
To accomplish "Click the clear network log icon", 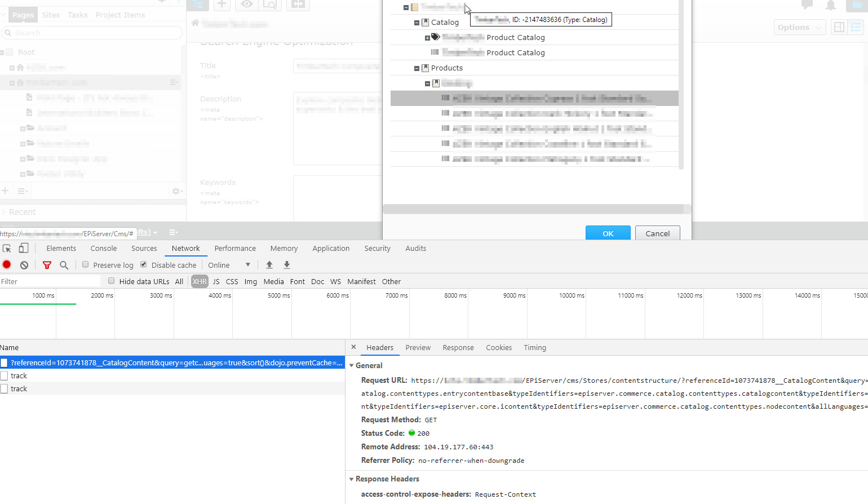I will [x=24, y=265].
